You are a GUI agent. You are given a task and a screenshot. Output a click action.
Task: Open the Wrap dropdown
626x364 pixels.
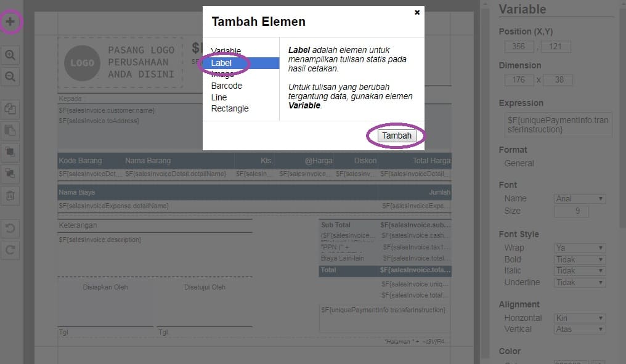click(580, 248)
